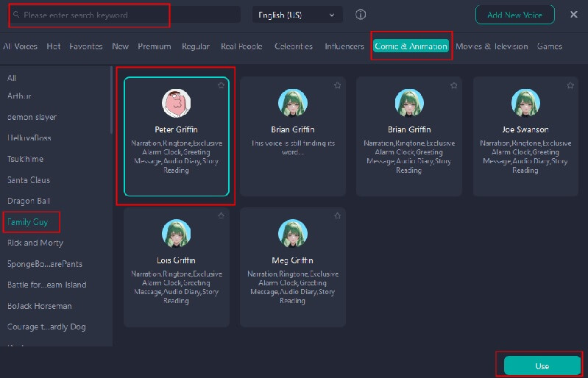Open the info circle icon
The image size is (588, 378).
coord(361,15)
